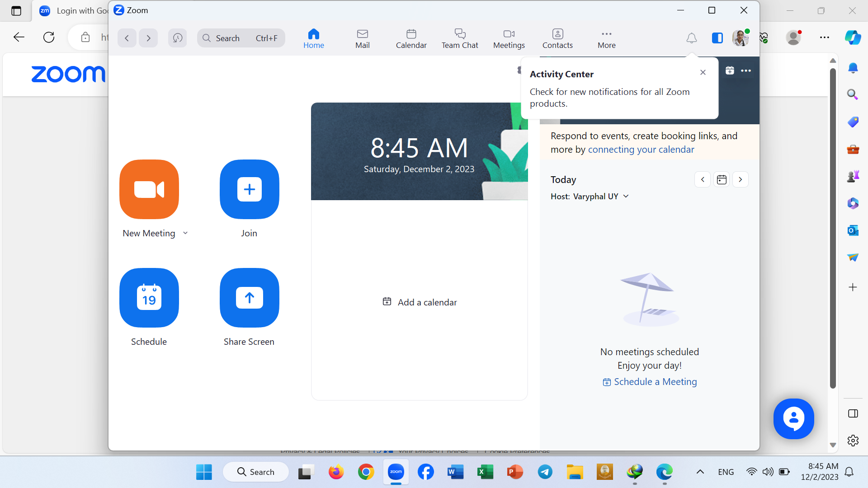
Task: Follow the connecting your calendar link
Action: [x=641, y=150]
